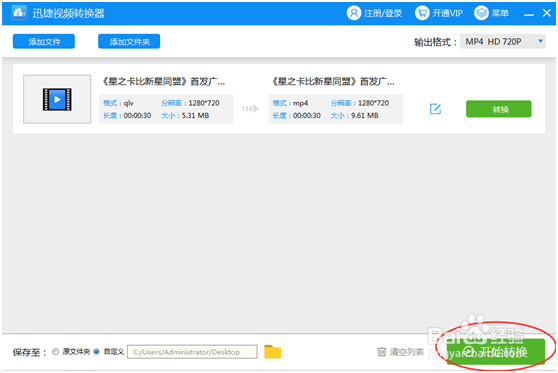Click the output 格式：mp4 text
The image size is (558, 373).
click(x=290, y=103)
